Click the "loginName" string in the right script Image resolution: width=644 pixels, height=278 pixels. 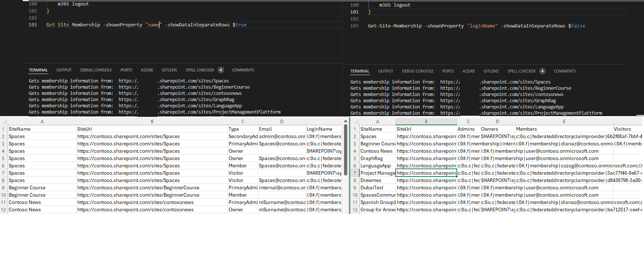coord(482,26)
